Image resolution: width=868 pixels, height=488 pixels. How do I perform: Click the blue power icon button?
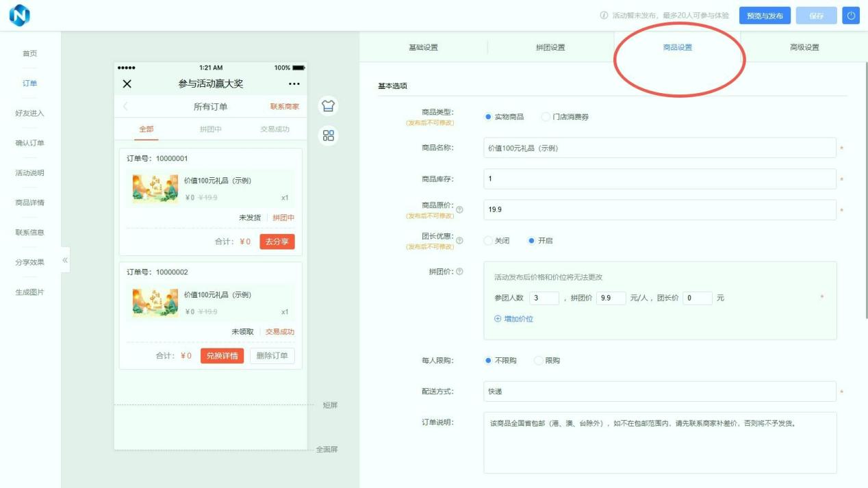pyautogui.click(x=851, y=16)
